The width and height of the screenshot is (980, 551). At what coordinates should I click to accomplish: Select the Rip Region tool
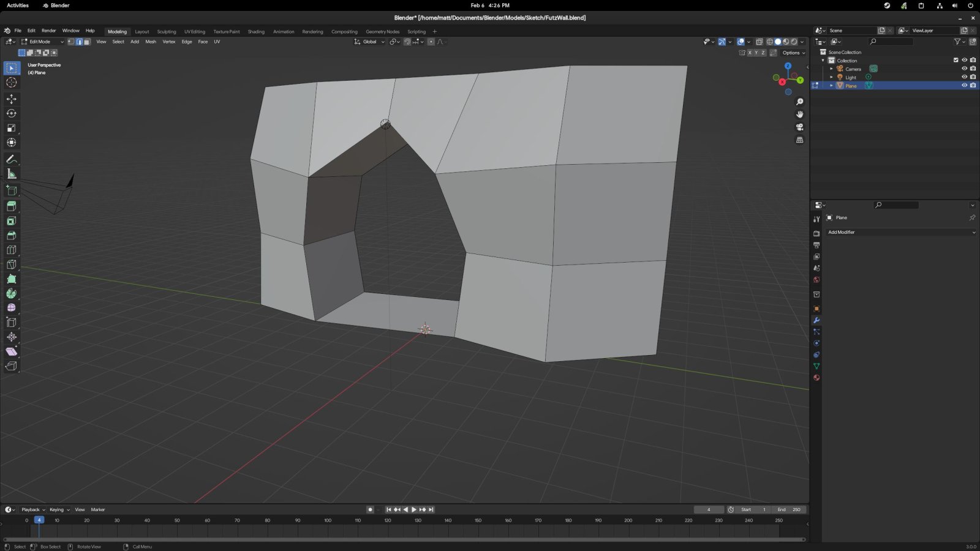[11, 366]
